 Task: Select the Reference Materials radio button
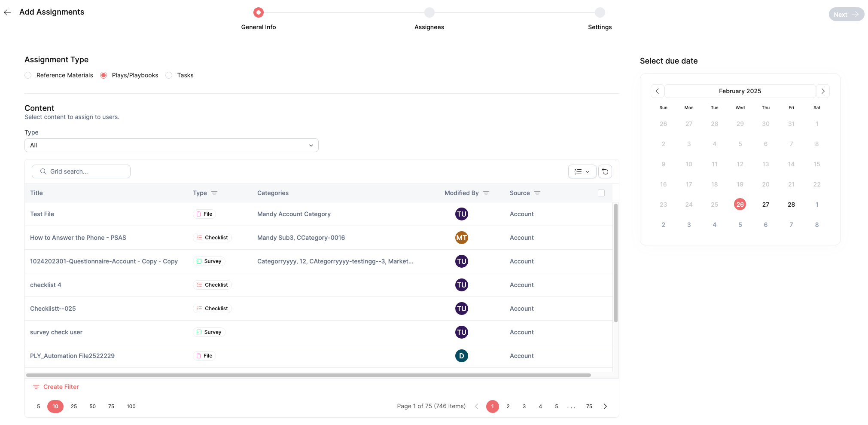tap(28, 75)
